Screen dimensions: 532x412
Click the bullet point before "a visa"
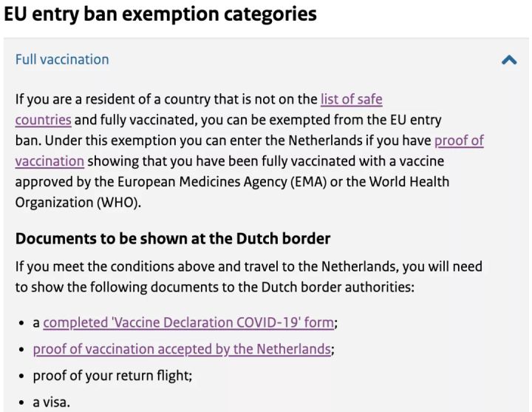(x=22, y=403)
